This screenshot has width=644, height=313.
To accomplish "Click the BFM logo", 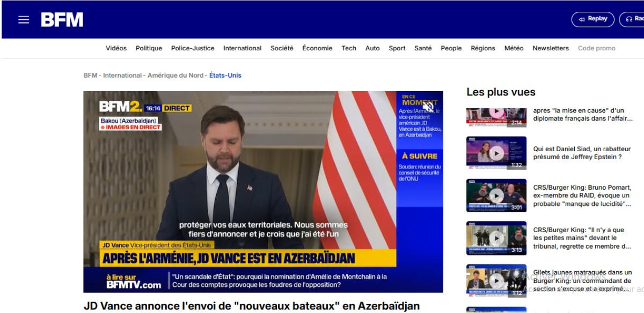I will pyautogui.click(x=62, y=20).
